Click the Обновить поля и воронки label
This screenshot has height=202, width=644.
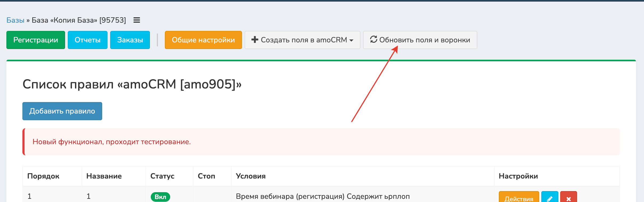425,40
